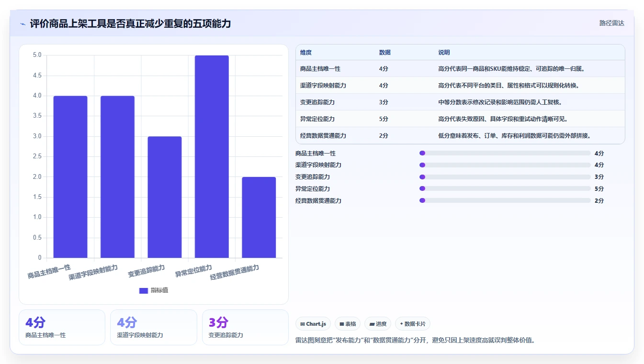This screenshot has height=364, width=644.
Task: Click the 路径雷达 label in header
Action: (611, 23)
